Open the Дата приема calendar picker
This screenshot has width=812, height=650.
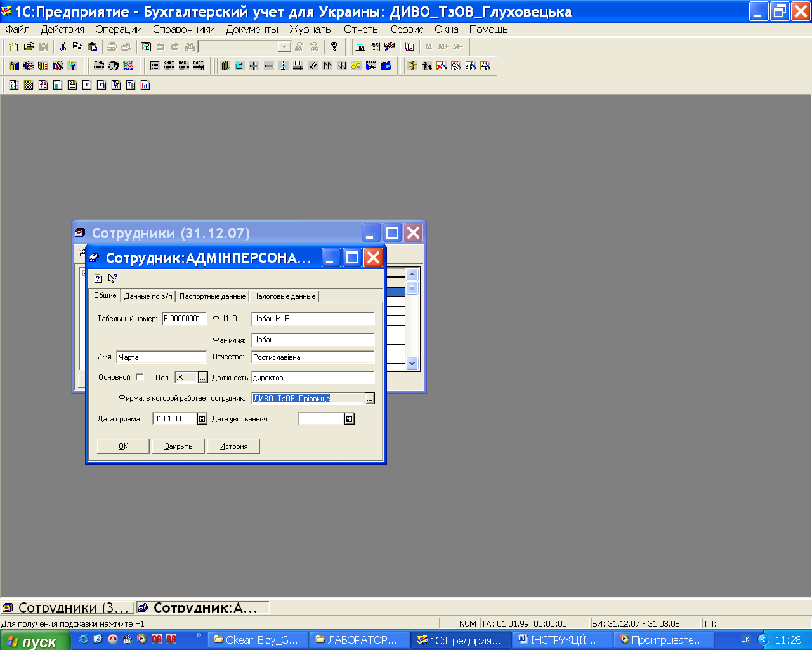[x=202, y=419]
